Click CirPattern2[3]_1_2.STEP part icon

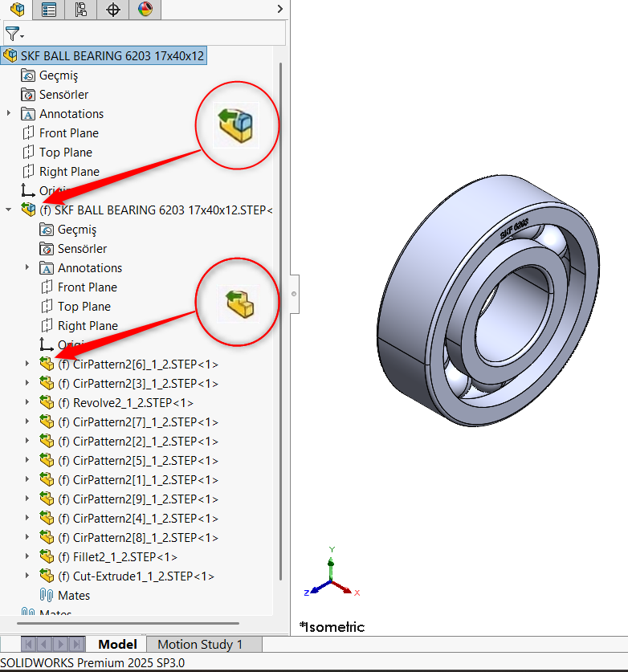[x=47, y=383]
